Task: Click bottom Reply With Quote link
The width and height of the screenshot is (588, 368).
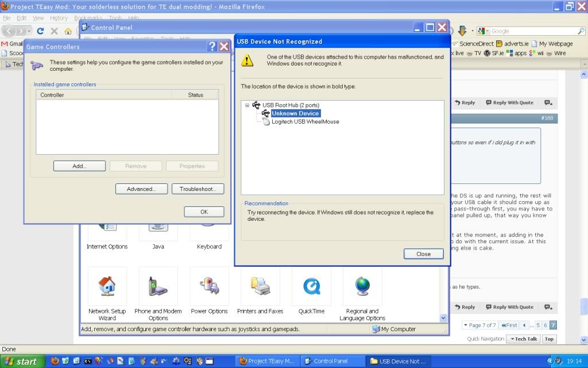Action: click(x=509, y=307)
